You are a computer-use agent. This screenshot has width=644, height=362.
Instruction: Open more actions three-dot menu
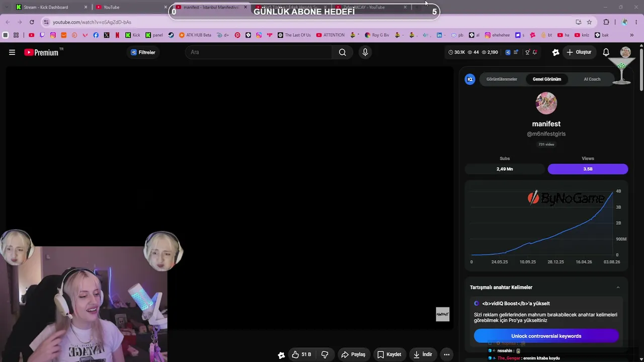[446, 354]
